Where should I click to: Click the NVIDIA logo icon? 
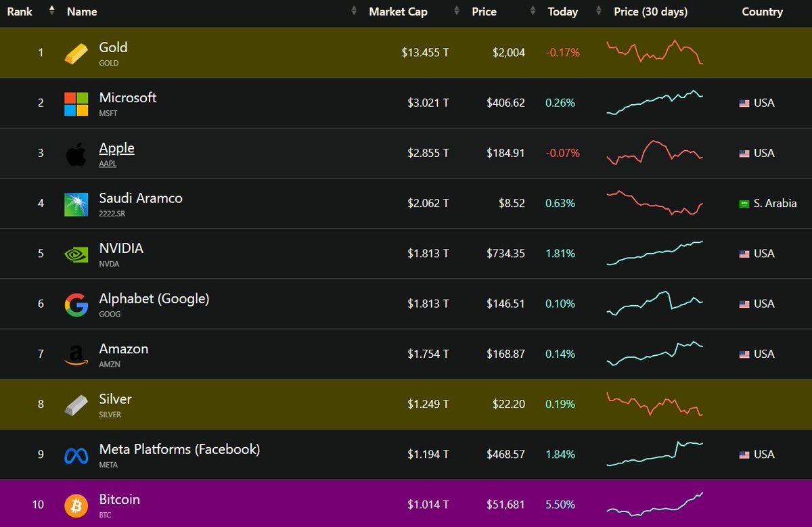pyautogui.click(x=76, y=254)
